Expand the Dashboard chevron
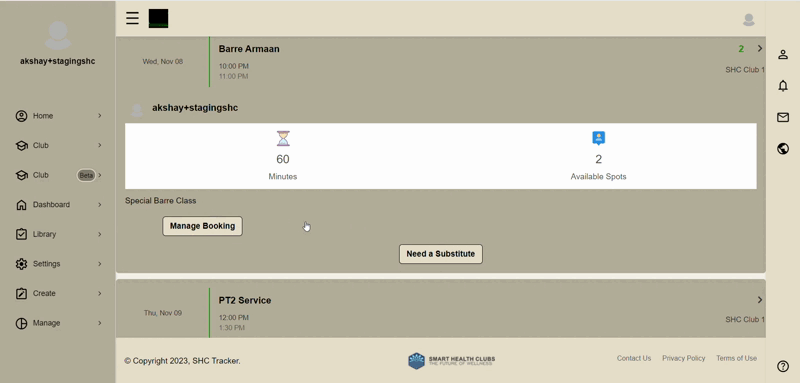Image resolution: width=800 pixels, height=383 pixels. click(99, 205)
